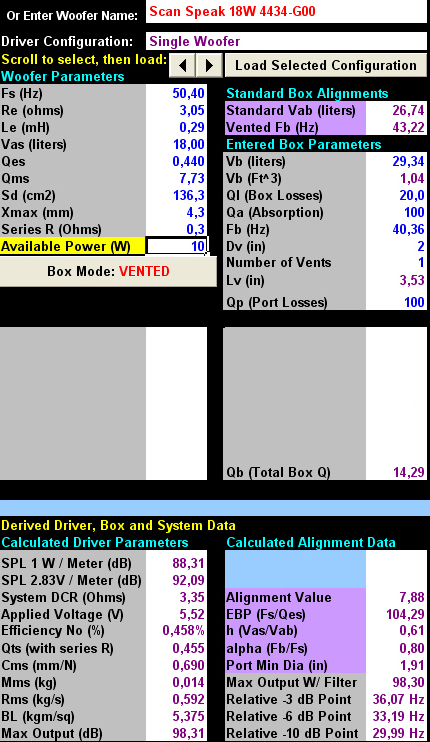Image resolution: width=430 pixels, height=742 pixels.
Task: Click the Available Power (W) yellow label
Action: [72, 246]
